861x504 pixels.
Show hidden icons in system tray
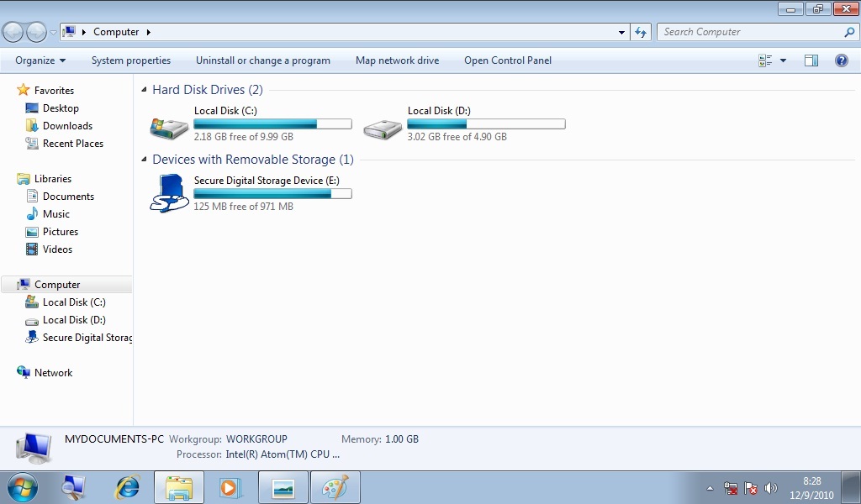710,488
